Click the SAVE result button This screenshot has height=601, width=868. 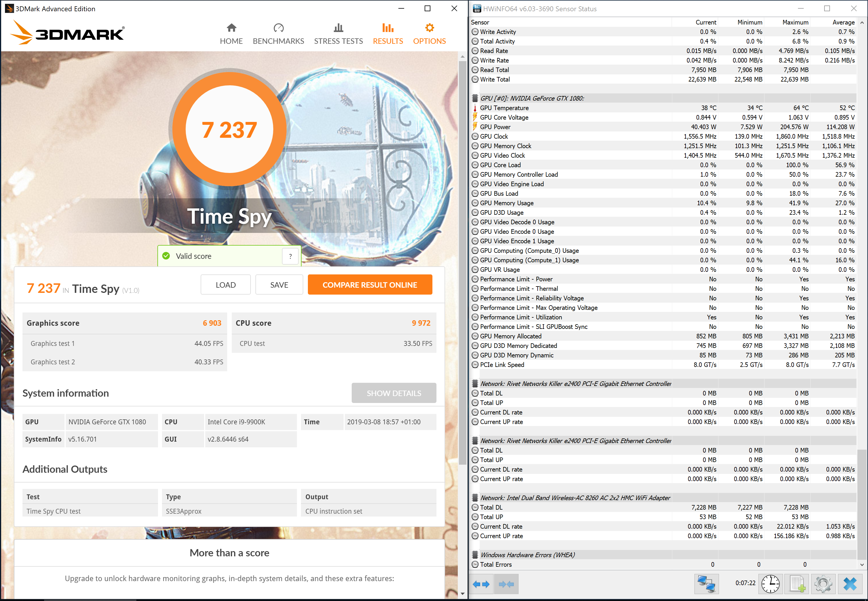click(279, 285)
